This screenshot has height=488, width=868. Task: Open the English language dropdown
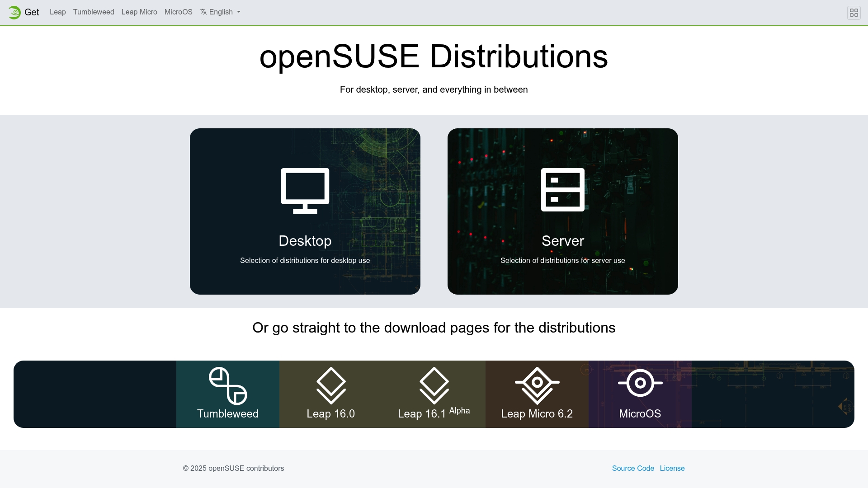tap(220, 12)
